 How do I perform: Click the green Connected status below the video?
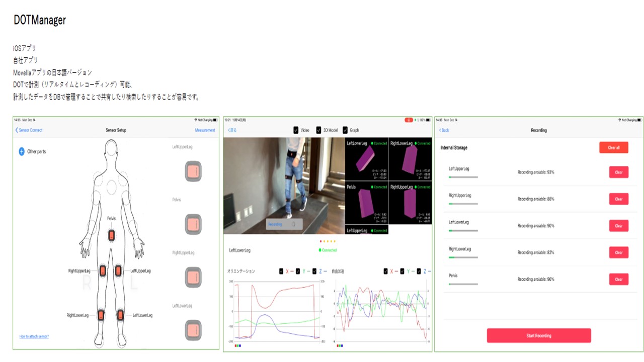coord(328,250)
